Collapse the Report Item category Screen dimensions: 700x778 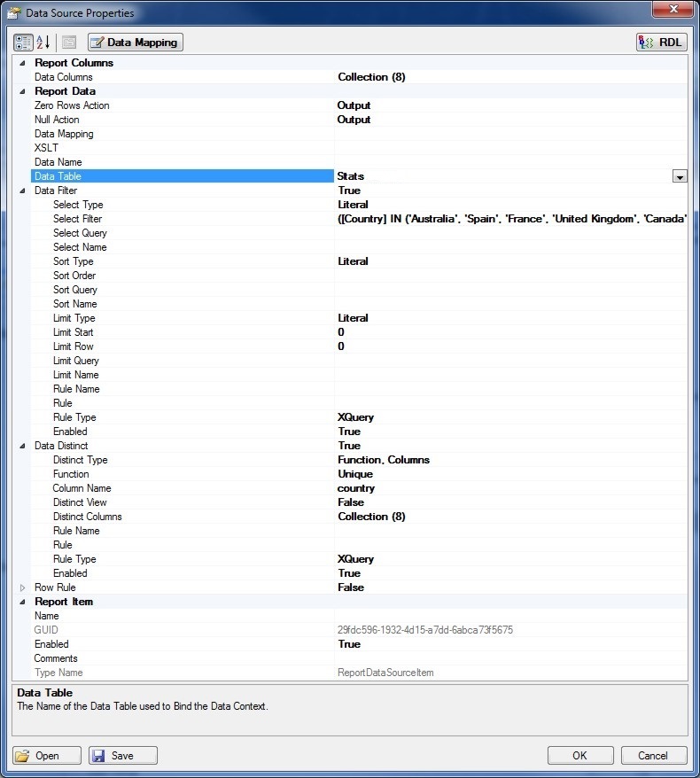[22, 602]
